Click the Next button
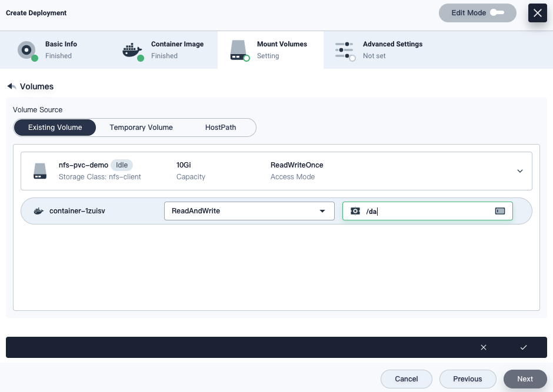This screenshot has height=392, width=553. click(525, 379)
